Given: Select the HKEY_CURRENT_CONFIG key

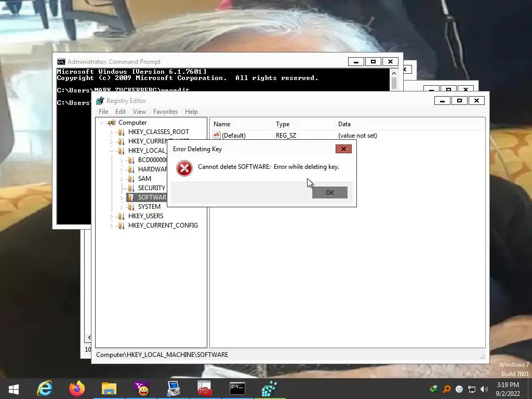Looking at the screenshot, I should click(163, 225).
